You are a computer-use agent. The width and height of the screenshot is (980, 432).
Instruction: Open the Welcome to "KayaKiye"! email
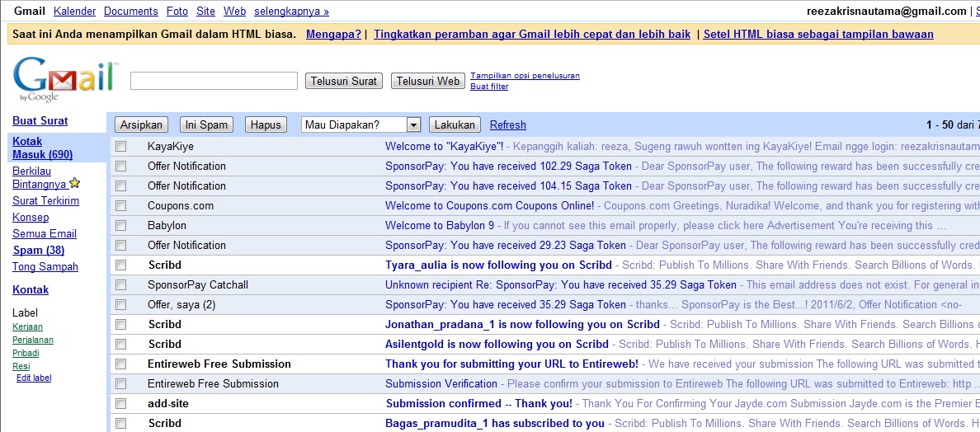pos(445,146)
